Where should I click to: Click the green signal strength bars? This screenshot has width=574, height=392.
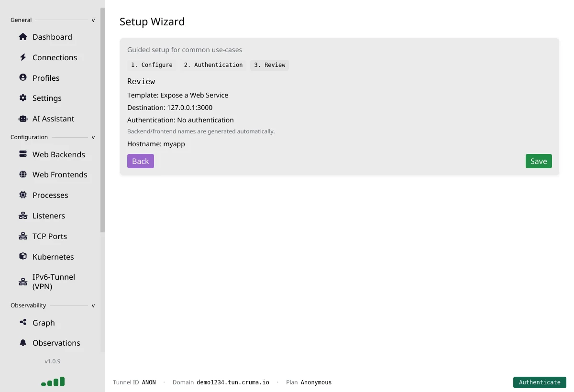coord(53,382)
